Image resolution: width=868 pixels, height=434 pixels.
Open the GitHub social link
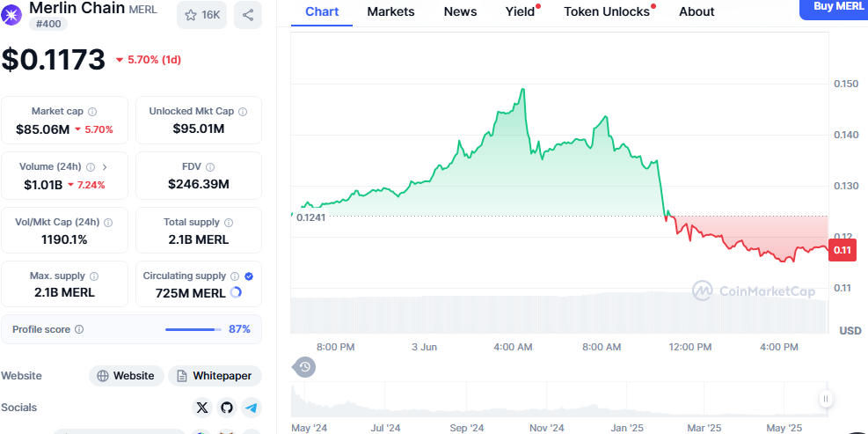[x=226, y=408]
